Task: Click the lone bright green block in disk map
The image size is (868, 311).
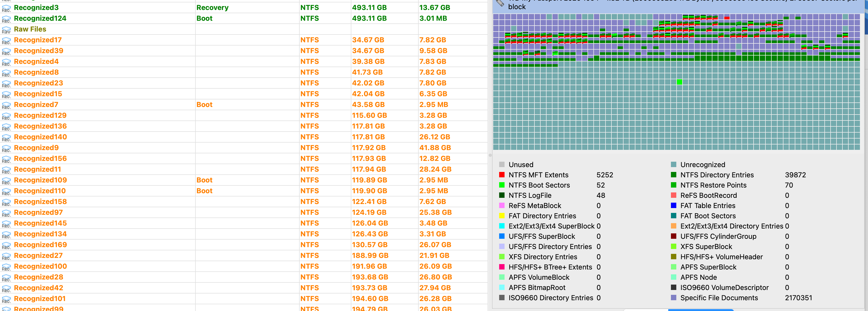Action: [679, 82]
